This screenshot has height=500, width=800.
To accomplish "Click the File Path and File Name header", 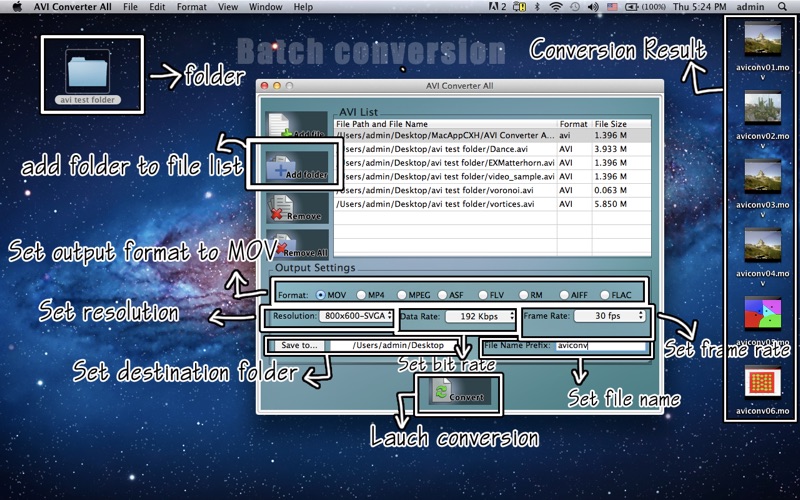I will tap(445, 124).
